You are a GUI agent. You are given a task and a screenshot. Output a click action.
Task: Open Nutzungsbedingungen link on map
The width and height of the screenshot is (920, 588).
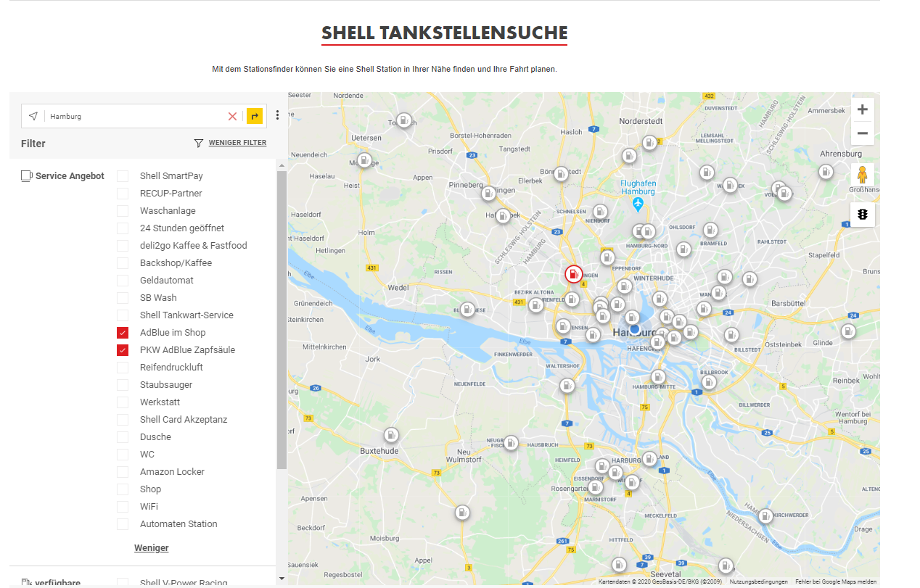758,581
